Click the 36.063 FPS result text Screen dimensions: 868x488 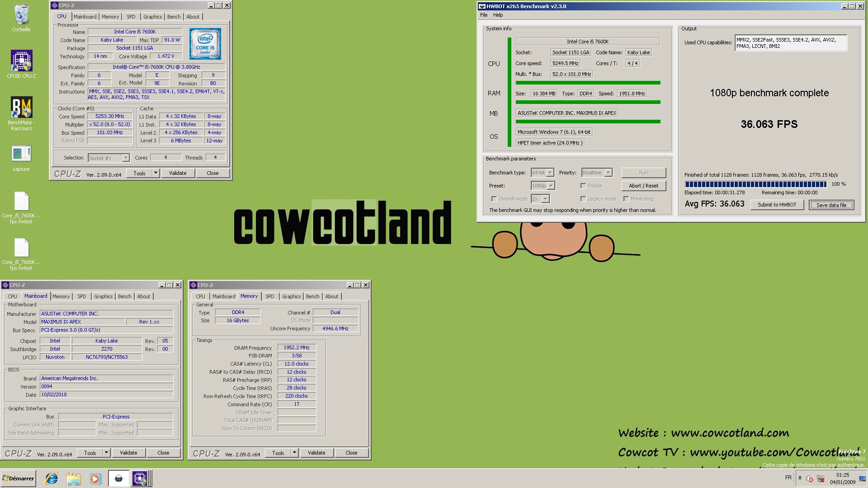click(769, 124)
